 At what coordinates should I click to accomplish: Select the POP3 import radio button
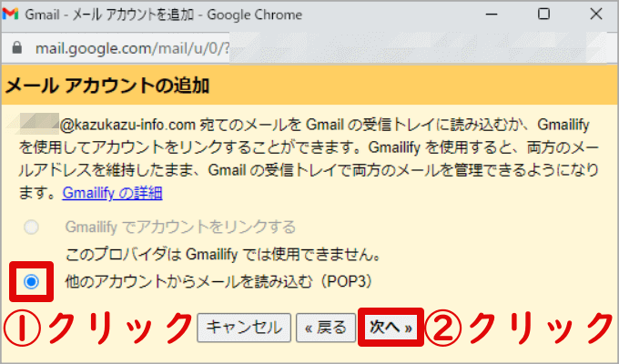click(x=31, y=282)
